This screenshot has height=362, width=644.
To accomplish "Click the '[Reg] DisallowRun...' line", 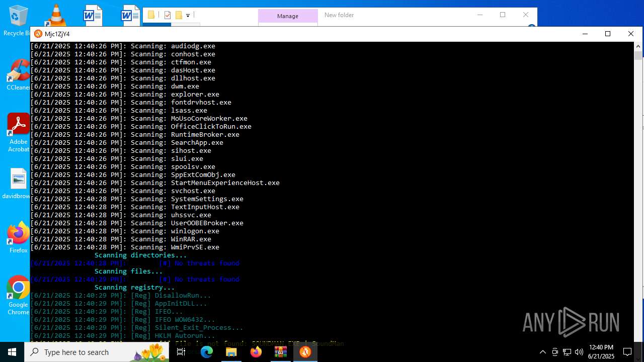I will (121, 295).
